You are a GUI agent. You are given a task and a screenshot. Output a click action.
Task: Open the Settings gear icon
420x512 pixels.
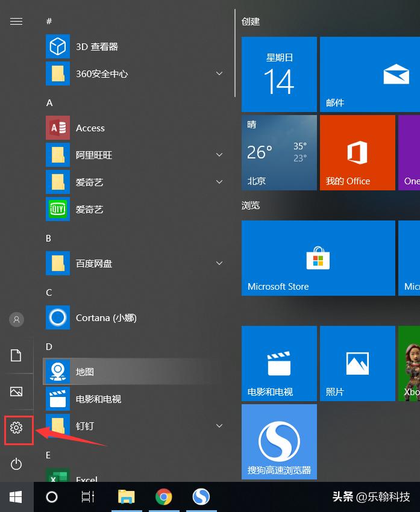pos(16,428)
